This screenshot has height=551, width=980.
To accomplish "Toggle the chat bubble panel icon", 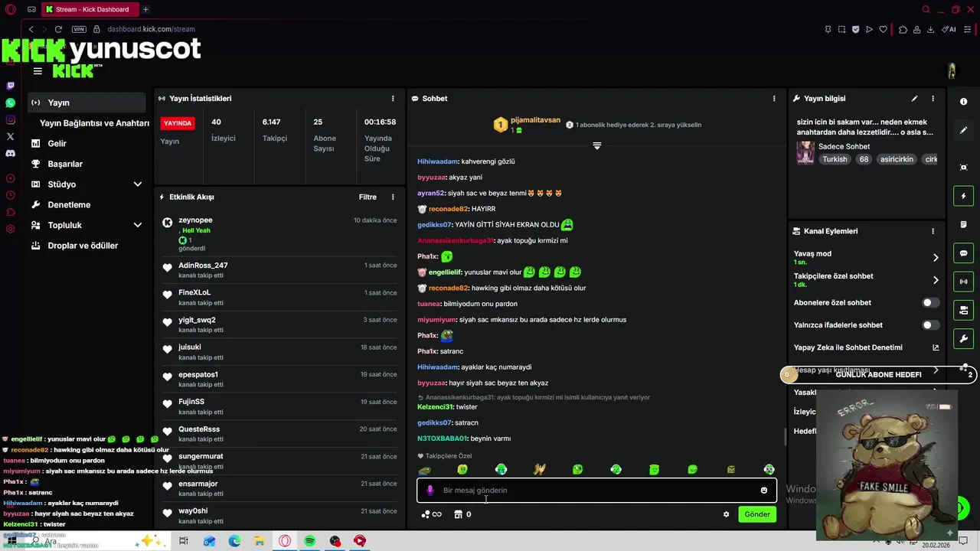I will pyautogui.click(x=963, y=253).
